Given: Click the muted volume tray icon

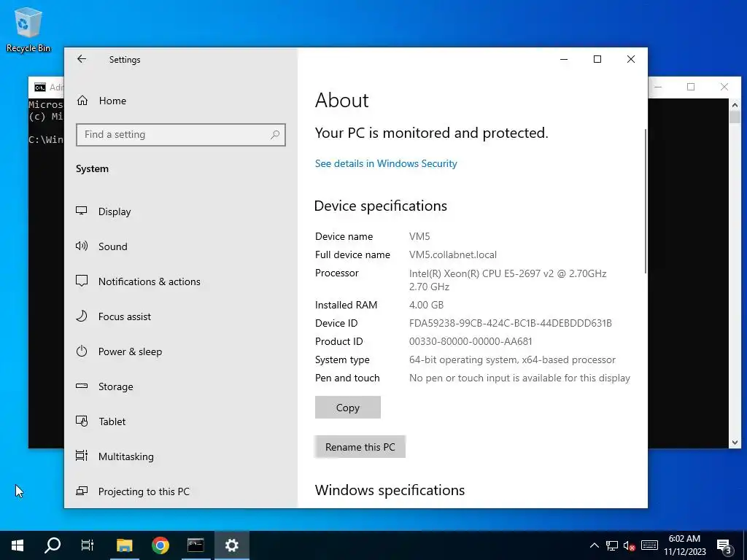Looking at the screenshot, I should (x=630, y=545).
